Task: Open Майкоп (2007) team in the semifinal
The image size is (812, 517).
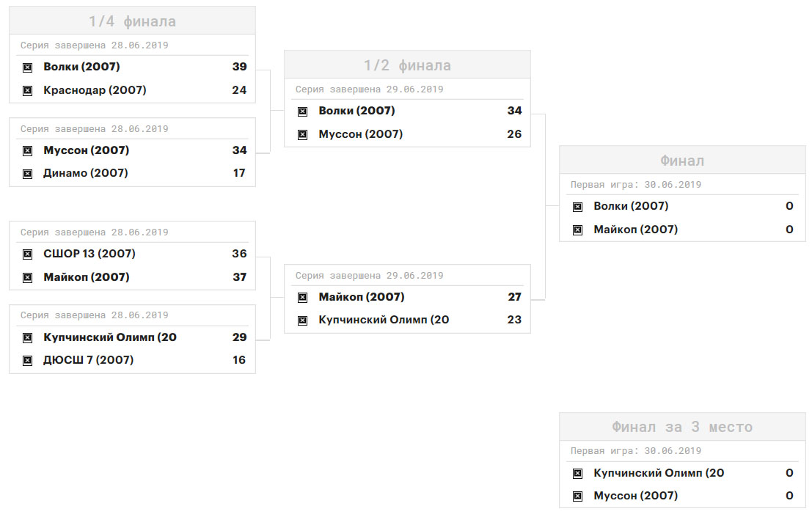Action: coord(362,297)
